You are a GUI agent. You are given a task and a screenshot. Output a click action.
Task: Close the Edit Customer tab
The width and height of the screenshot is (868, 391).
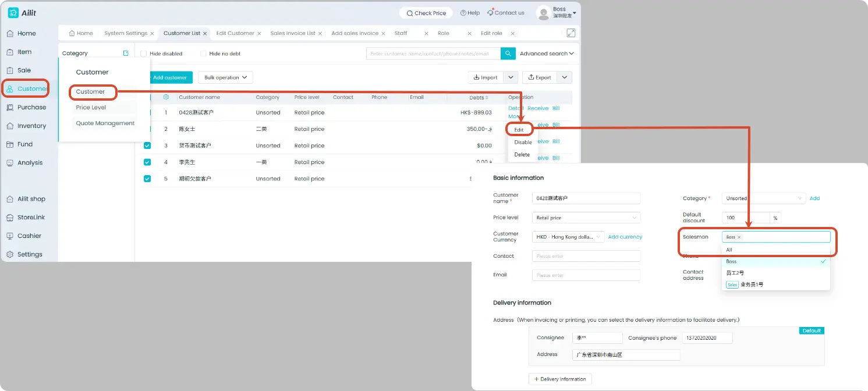259,34
